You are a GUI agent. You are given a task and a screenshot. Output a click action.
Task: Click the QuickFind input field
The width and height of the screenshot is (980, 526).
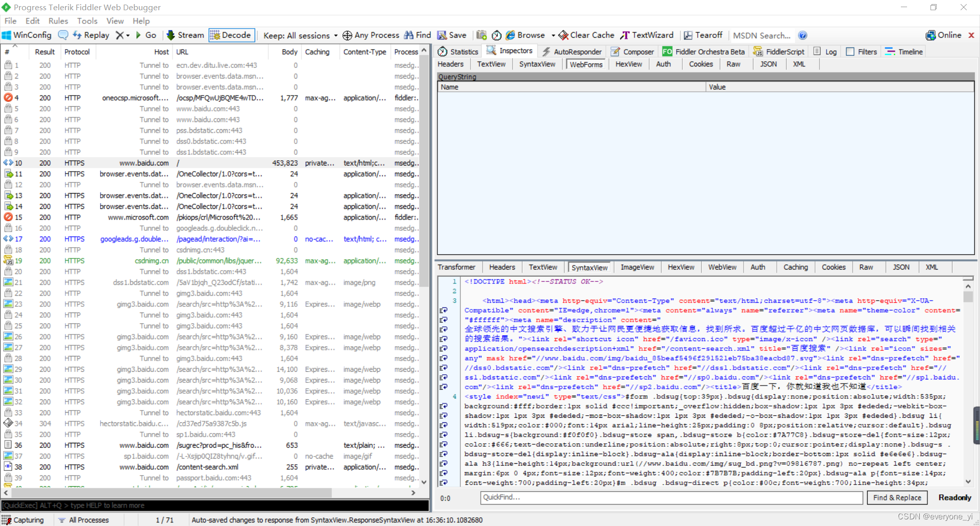672,497
